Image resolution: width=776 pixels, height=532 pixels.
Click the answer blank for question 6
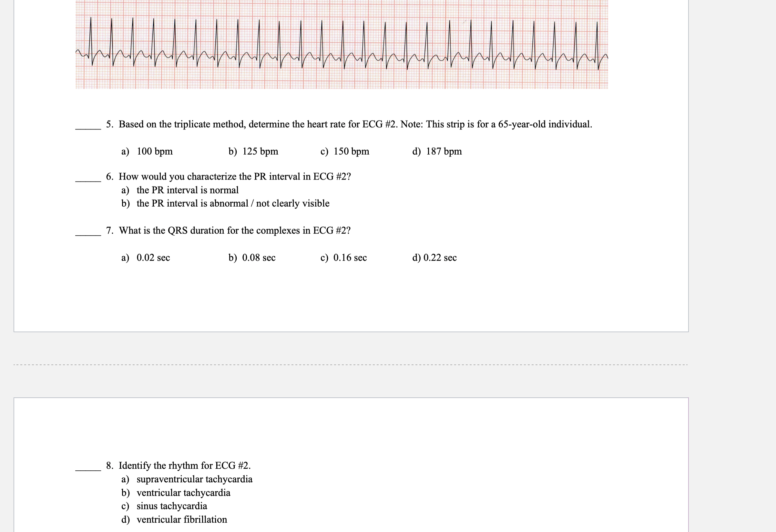point(88,179)
